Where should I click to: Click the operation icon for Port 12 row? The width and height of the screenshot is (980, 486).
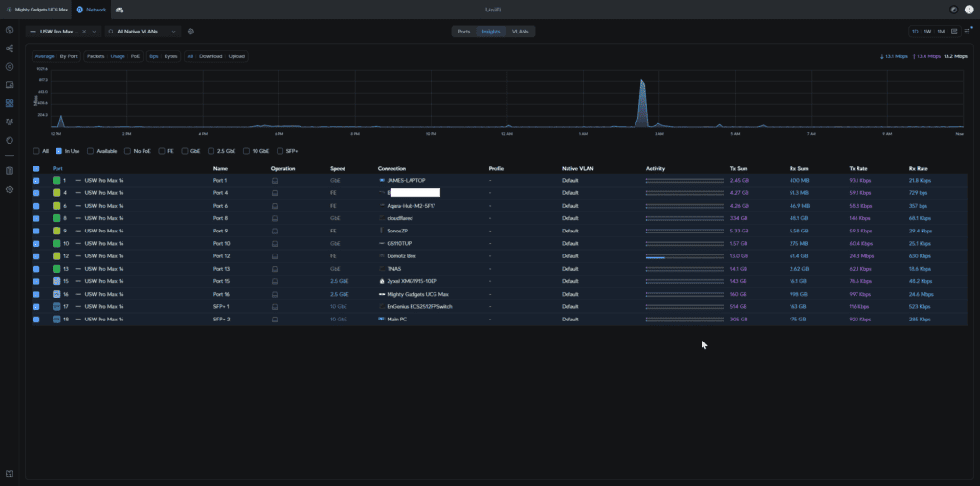(x=275, y=255)
